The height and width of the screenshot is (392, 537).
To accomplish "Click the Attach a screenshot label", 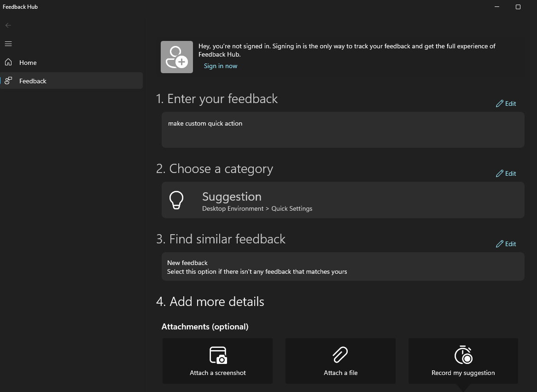I will [218, 373].
